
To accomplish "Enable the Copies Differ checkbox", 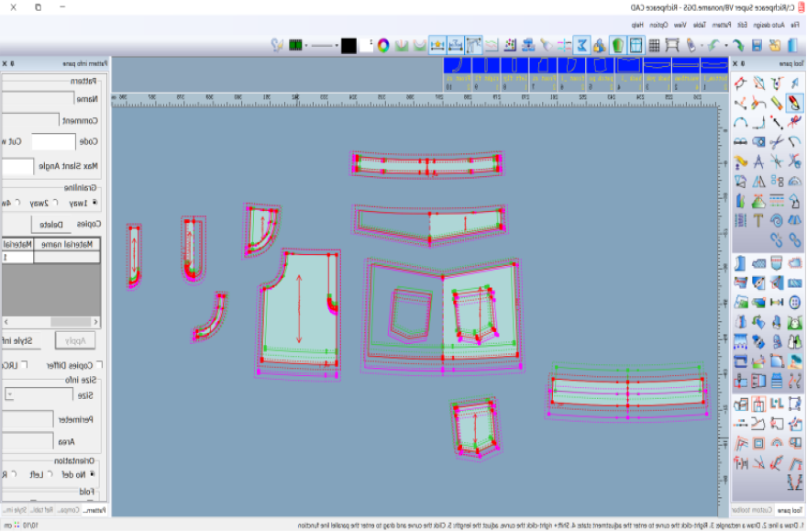I will (x=100, y=365).
